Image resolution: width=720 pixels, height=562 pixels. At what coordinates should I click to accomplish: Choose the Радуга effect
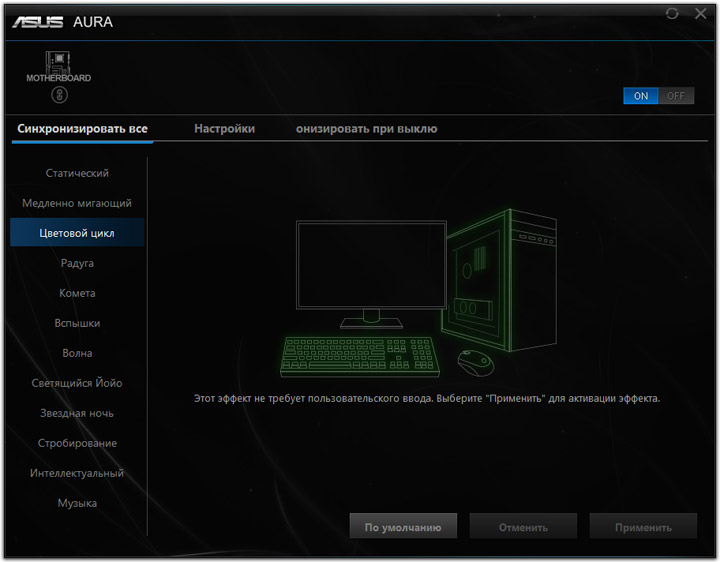pyautogui.click(x=77, y=263)
